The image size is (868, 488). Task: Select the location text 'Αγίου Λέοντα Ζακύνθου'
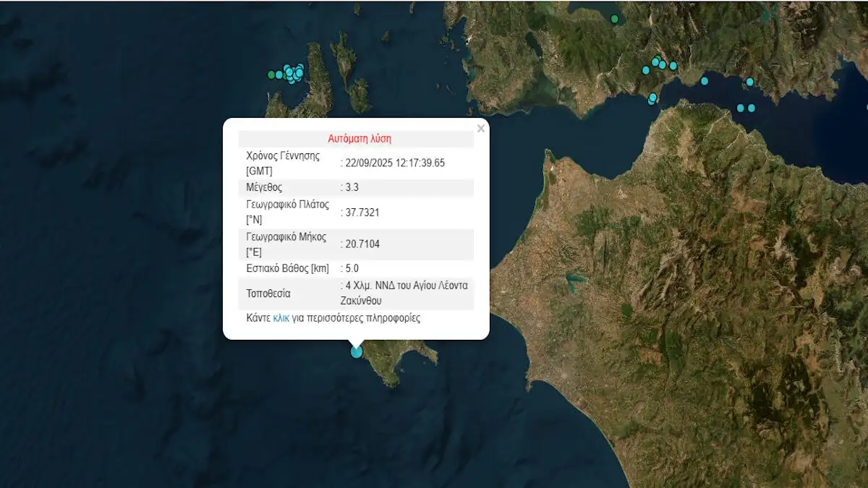405,293
